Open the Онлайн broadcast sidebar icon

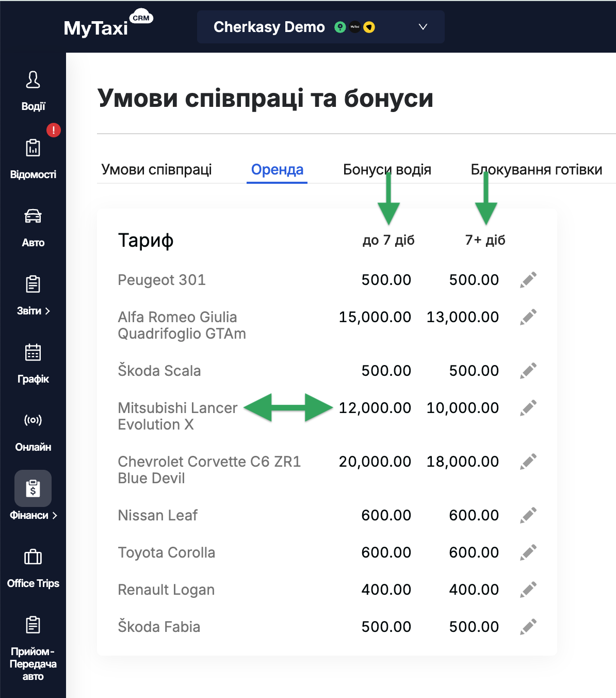pos(33,420)
